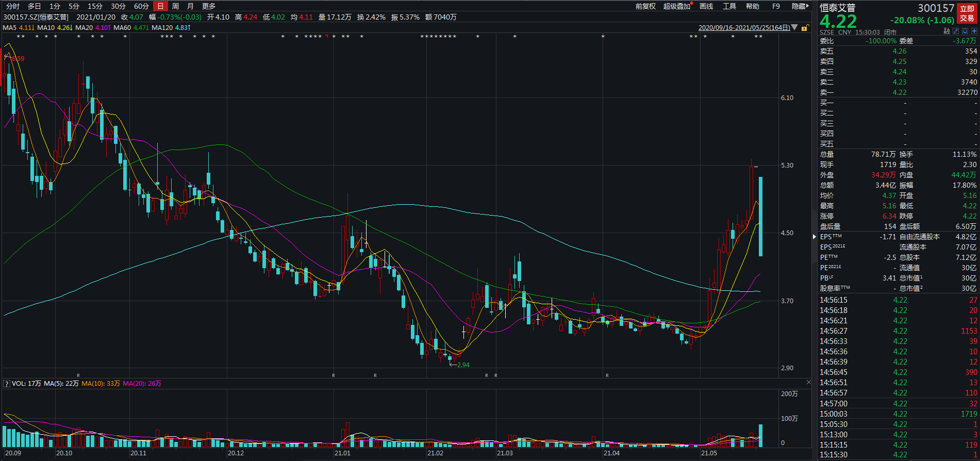Image resolution: width=980 pixels, height=461 pixels.
Task: Click the blue plus add-to-watchlist icon
Action: [x=974, y=31]
